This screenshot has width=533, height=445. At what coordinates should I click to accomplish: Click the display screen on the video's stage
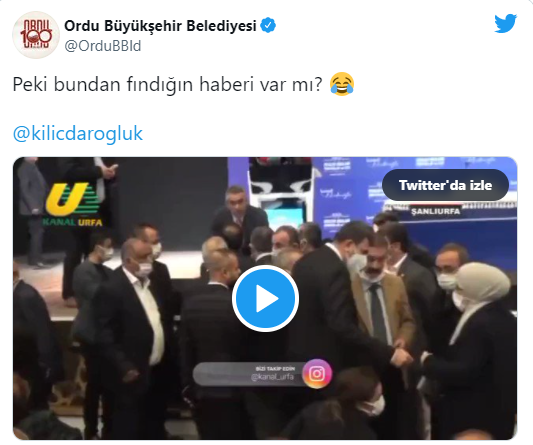[x=285, y=216]
